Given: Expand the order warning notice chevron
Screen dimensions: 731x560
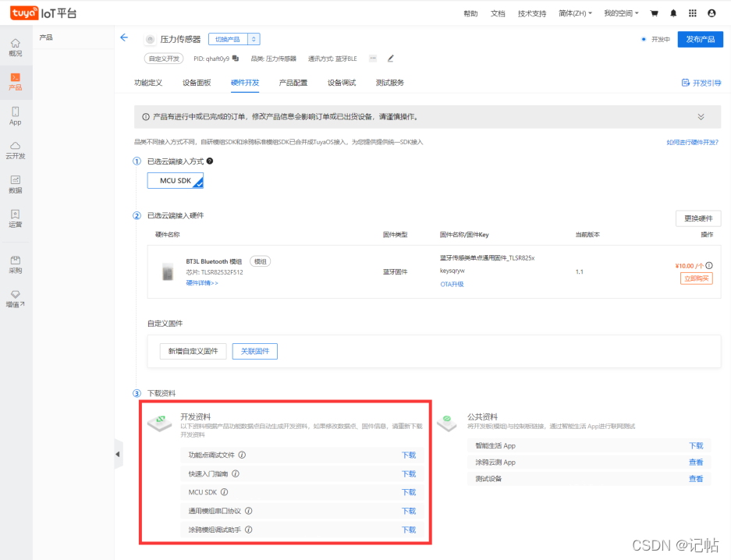Looking at the screenshot, I should [701, 116].
